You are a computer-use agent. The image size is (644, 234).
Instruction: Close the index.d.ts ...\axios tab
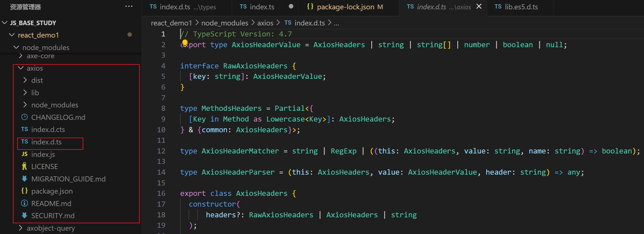pyautogui.click(x=479, y=6)
